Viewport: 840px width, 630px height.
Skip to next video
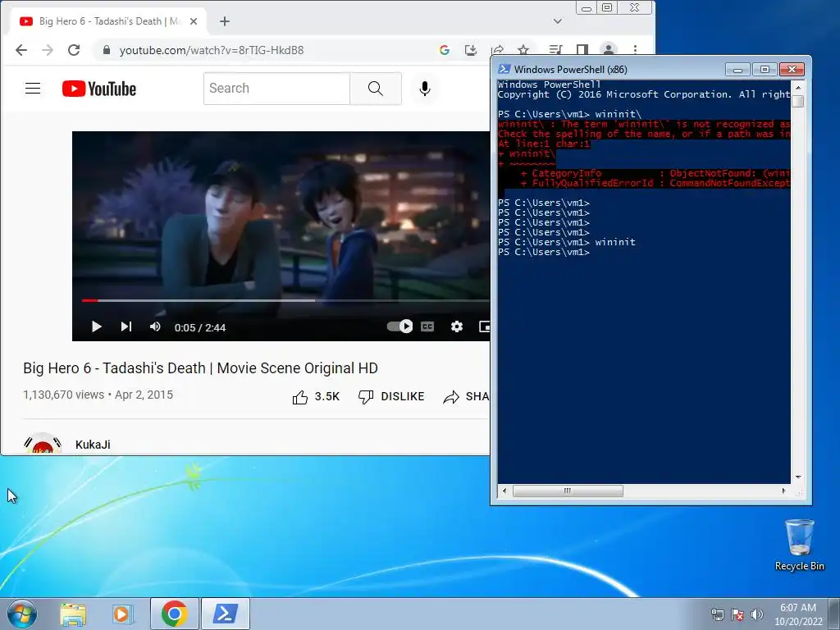126,326
